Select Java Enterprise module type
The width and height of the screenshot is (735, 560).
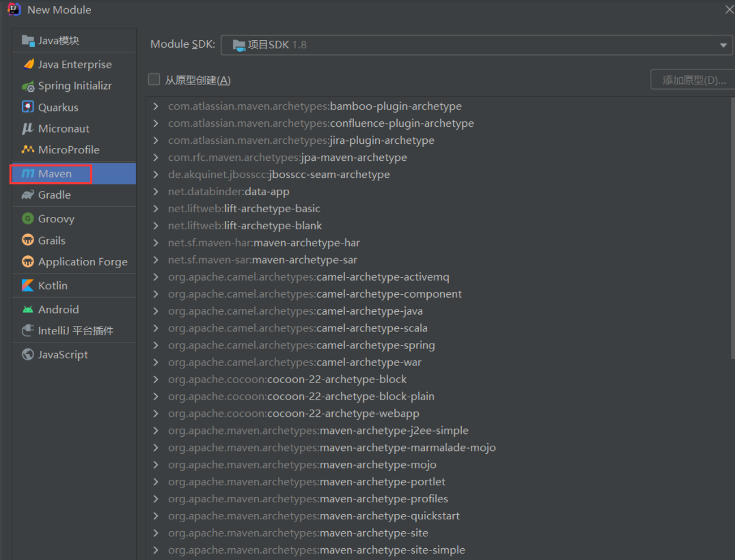[x=75, y=64]
